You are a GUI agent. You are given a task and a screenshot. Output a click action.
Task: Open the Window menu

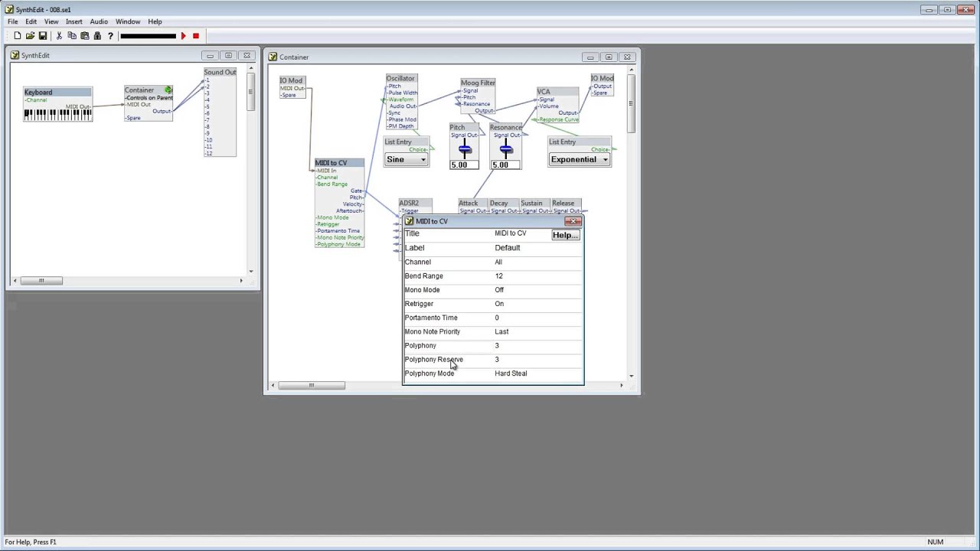[x=128, y=21]
